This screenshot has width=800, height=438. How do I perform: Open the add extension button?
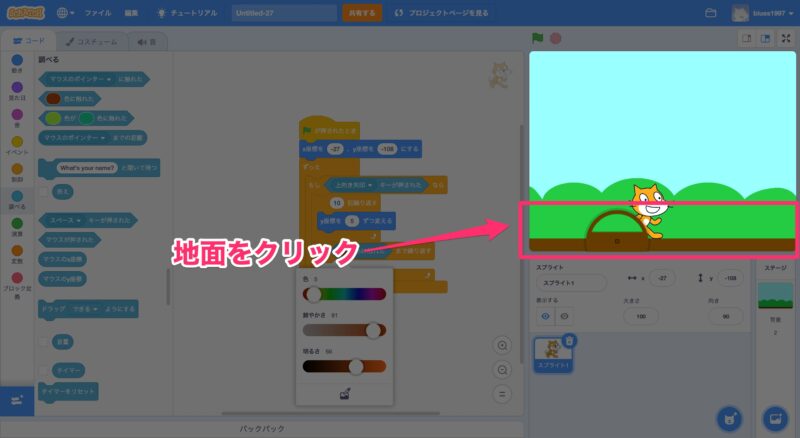tap(16, 400)
